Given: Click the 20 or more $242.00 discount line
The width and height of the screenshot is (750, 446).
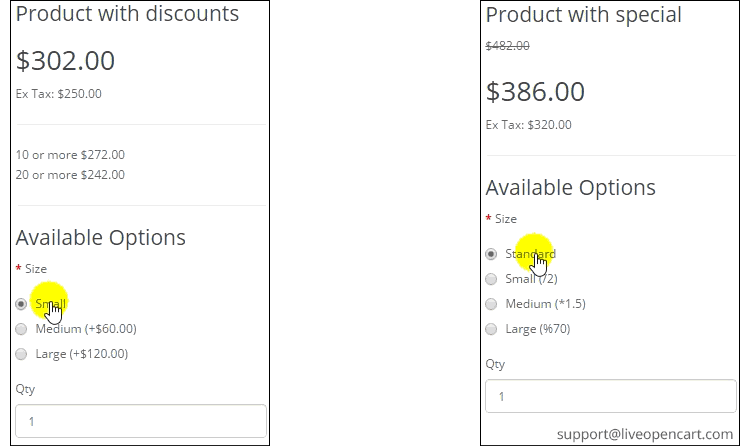Looking at the screenshot, I should pyautogui.click(x=70, y=175).
